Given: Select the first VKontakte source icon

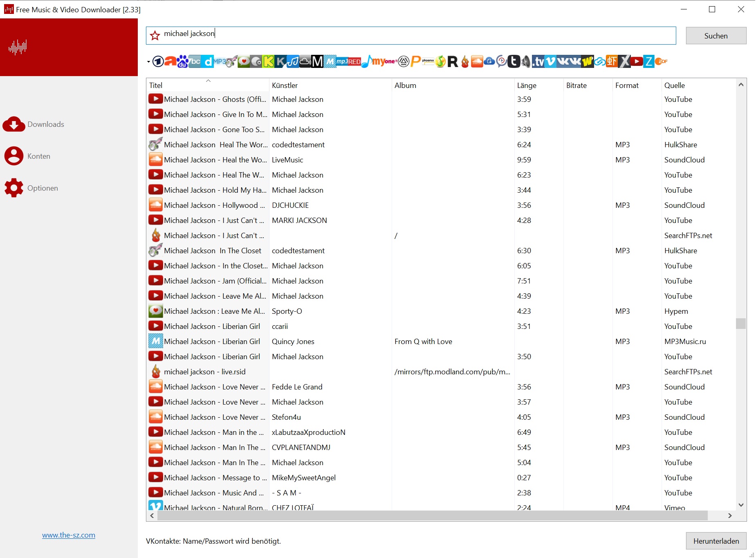Looking at the screenshot, I should point(562,61).
